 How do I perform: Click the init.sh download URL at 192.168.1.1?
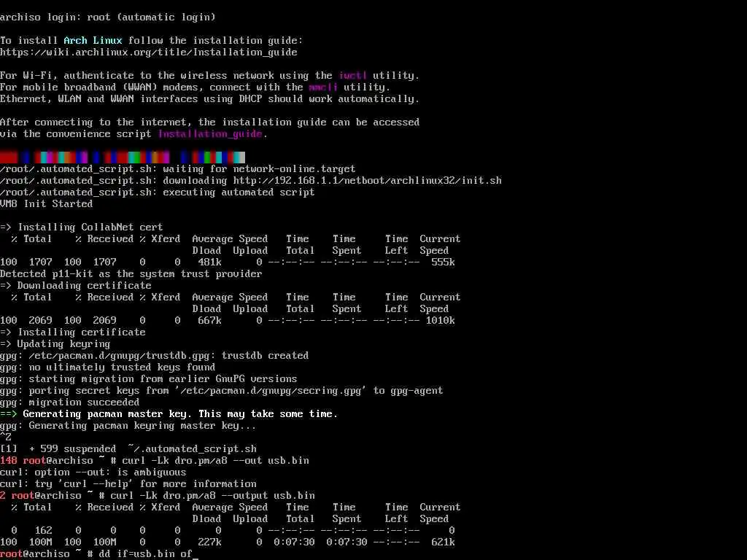[368, 181]
